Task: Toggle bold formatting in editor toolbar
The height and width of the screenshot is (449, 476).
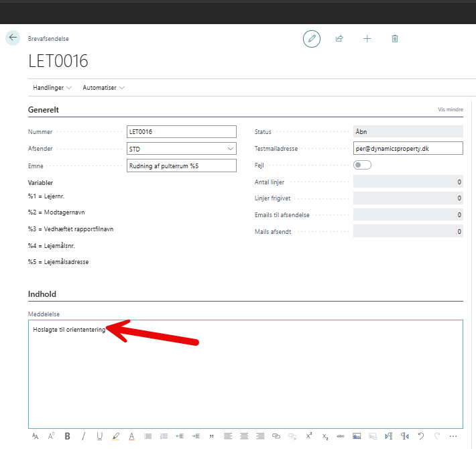Action: (67, 436)
